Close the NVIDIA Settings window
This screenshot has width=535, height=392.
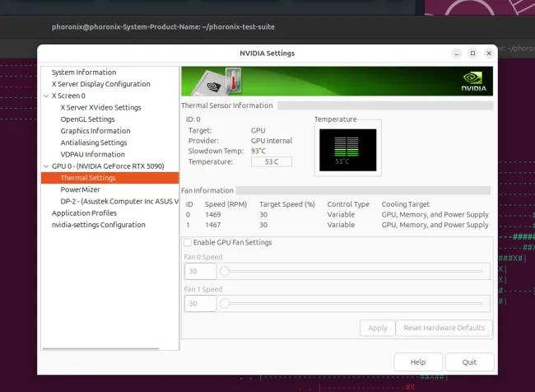[489, 54]
